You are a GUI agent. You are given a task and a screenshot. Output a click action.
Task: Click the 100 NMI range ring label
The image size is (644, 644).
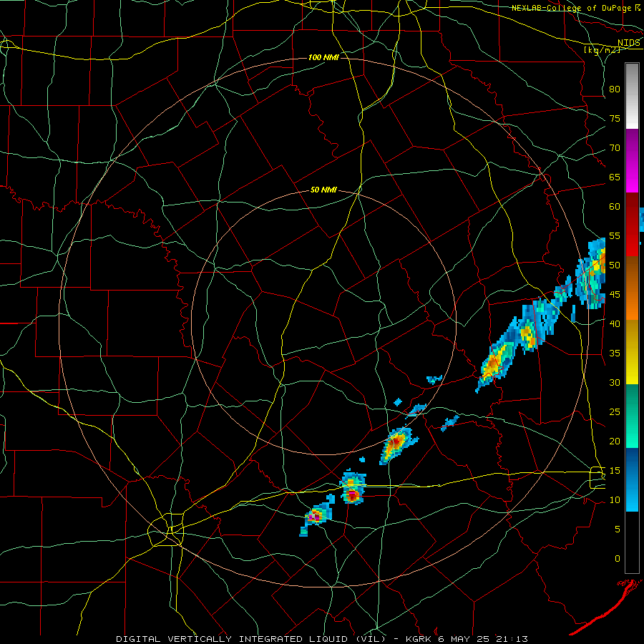tap(323, 57)
